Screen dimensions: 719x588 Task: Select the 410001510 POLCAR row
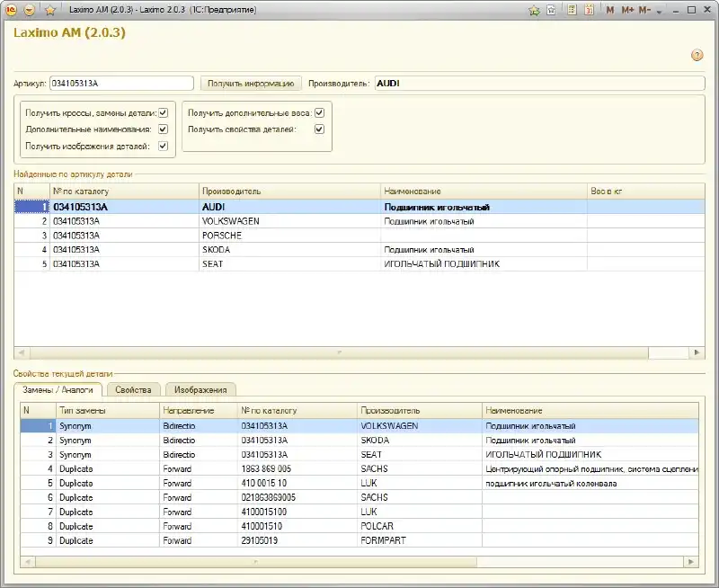point(359,526)
